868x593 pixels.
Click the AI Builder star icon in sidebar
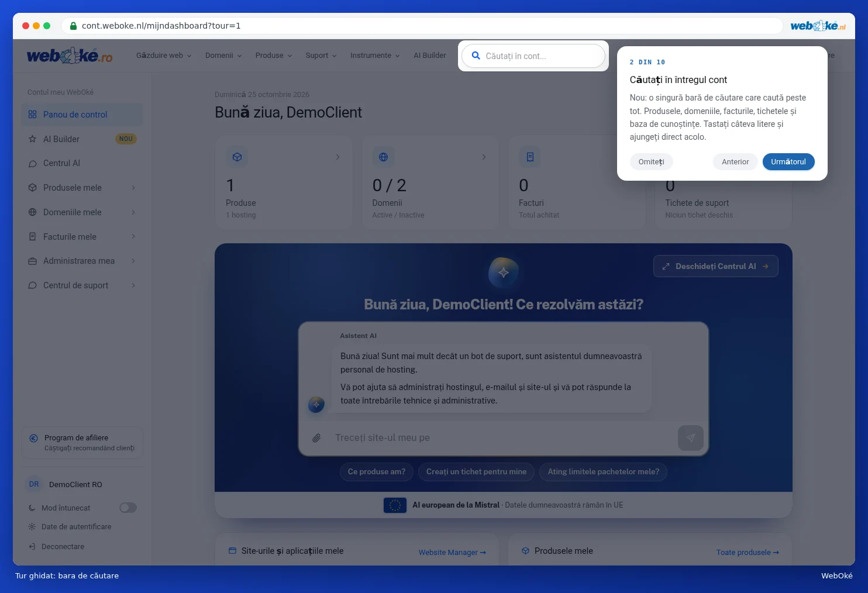pyautogui.click(x=33, y=139)
